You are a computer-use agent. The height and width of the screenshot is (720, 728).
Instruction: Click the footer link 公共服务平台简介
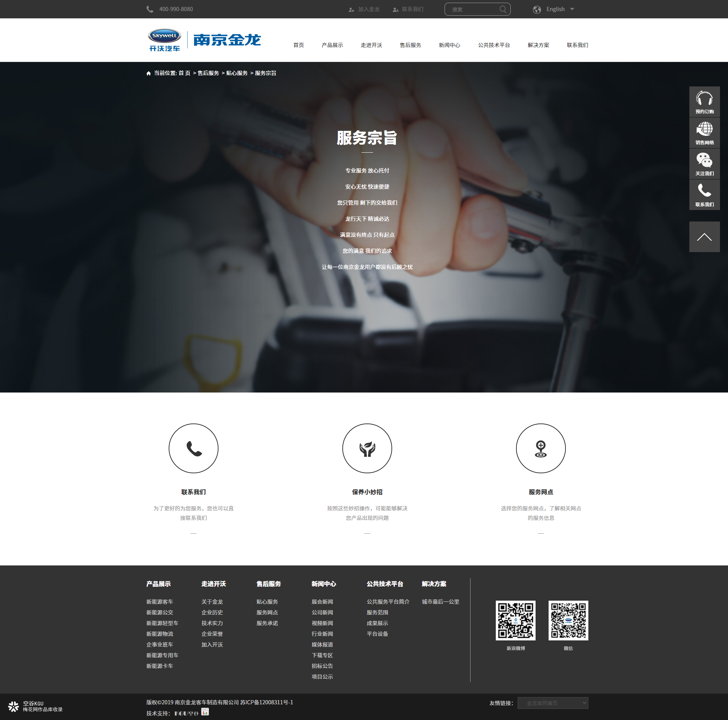pyautogui.click(x=388, y=602)
